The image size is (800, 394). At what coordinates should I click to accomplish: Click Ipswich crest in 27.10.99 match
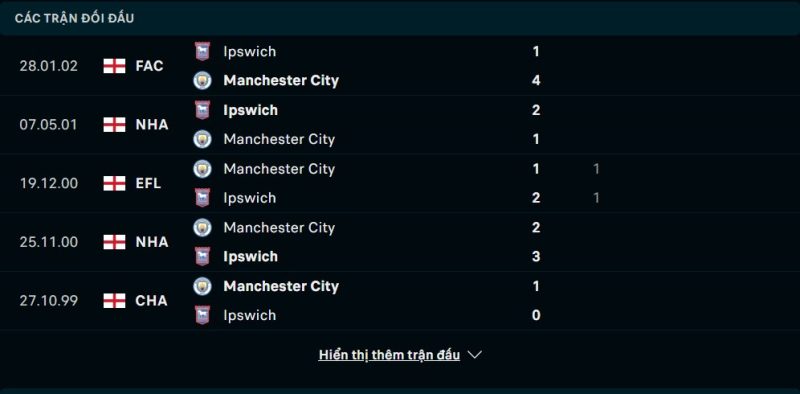click(x=202, y=315)
